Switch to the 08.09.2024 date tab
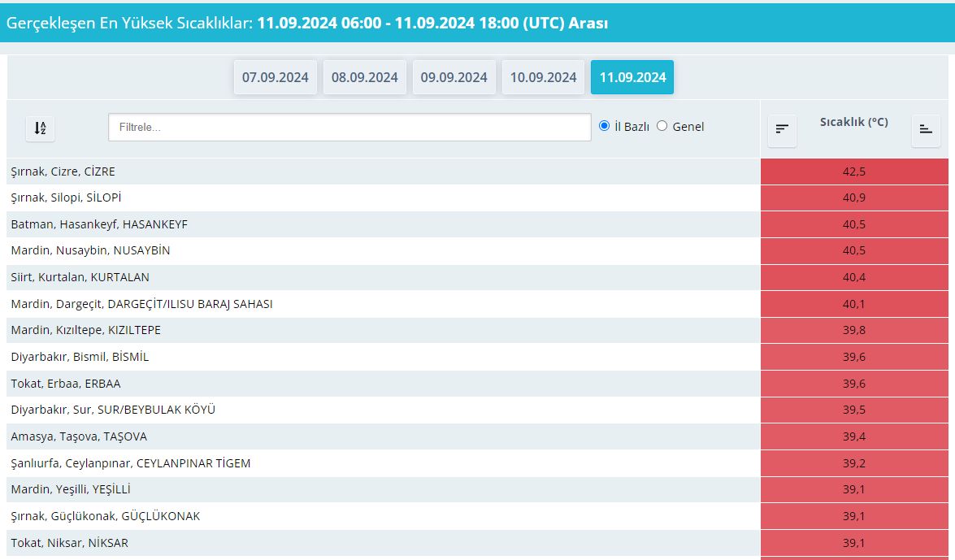Viewport: 955px width, 560px height. pyautogui.click(x=364, y=77)
